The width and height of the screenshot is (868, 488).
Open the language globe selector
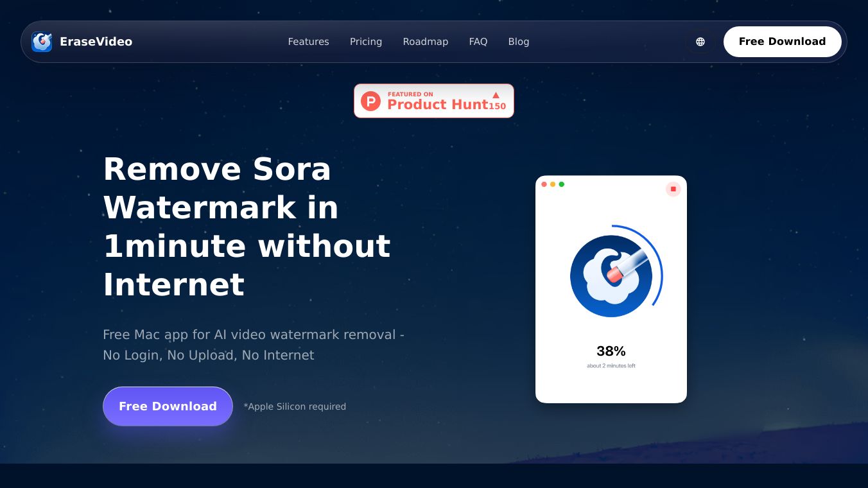(x=700, y=42)
